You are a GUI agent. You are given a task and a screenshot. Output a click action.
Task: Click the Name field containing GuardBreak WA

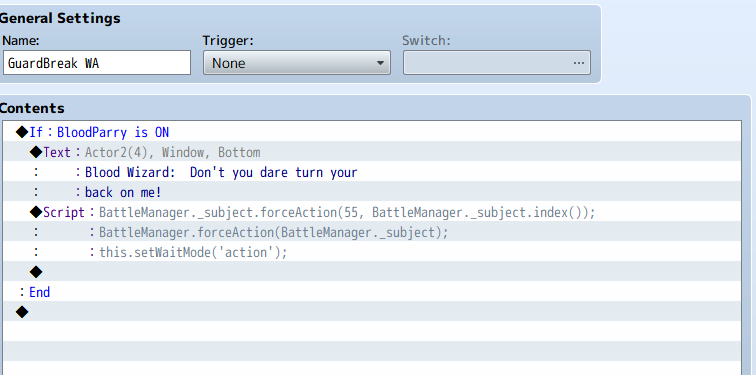pyautogui.click(x=97, y=63)
